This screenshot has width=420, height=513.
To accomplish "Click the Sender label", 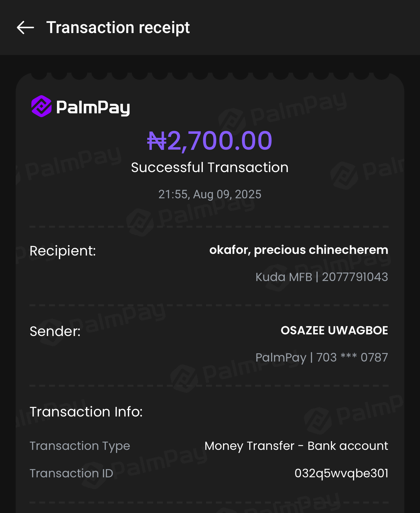I will [55, 331].
